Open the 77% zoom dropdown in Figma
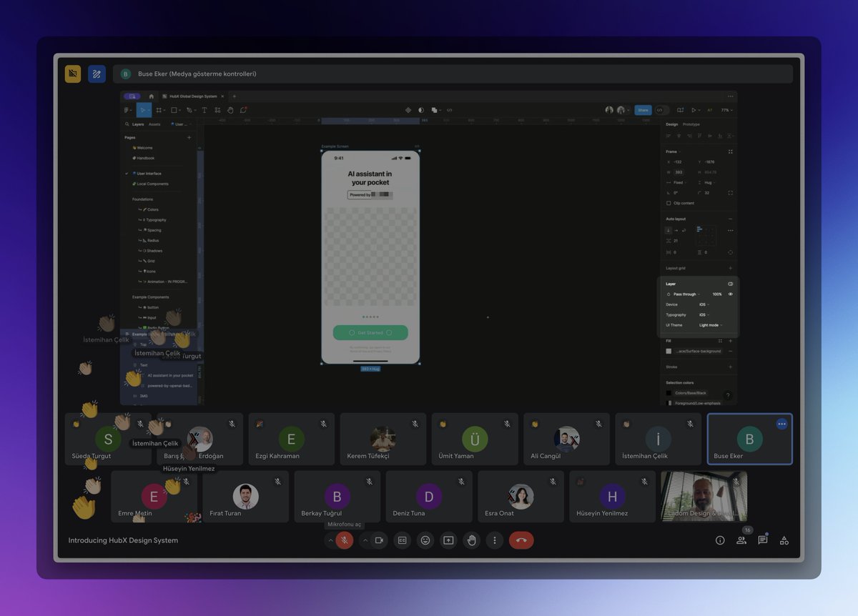Viewport: 858px width, 616px height. tap(726, 110)
